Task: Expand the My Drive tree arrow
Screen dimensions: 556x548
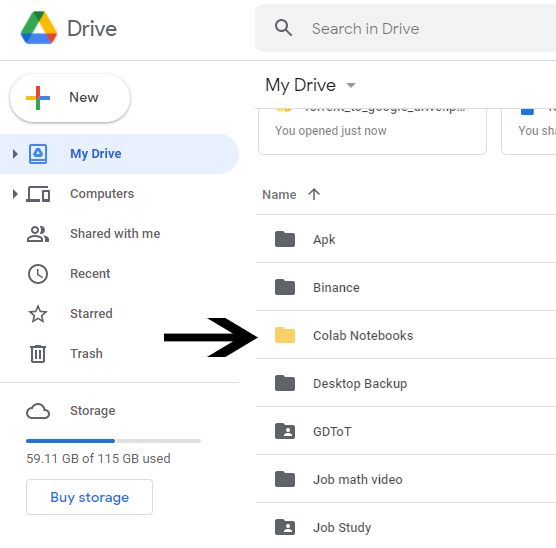Action: pyautogui.click(x=15, y=154)
